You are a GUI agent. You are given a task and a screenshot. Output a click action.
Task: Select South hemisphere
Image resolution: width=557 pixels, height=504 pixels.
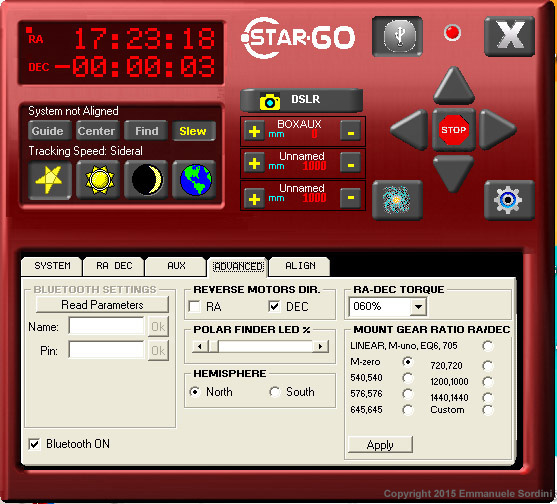(x=275, y=392)
